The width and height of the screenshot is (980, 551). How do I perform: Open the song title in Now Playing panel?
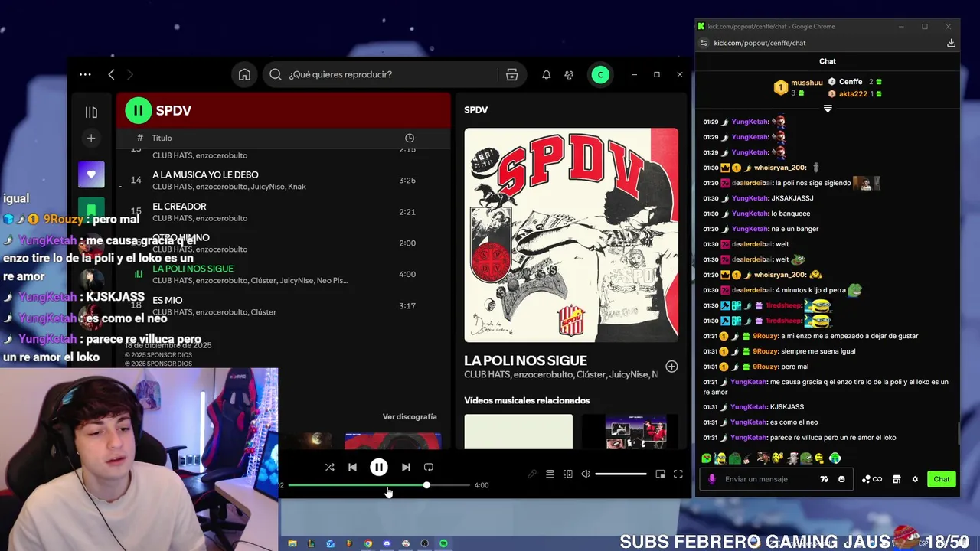tap(525, 360)
